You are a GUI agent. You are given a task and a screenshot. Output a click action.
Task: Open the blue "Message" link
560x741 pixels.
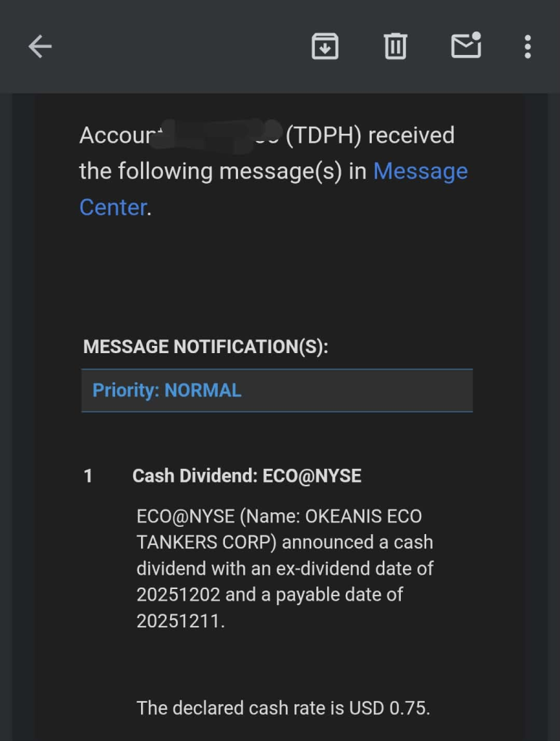(420, 172)
